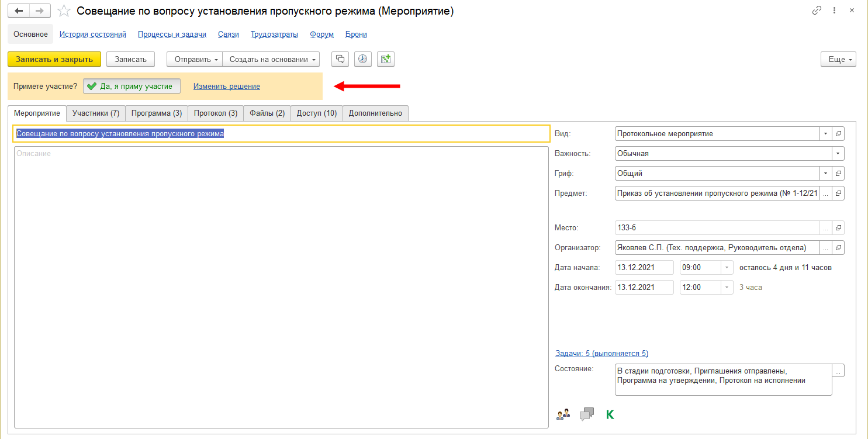
Task: Expand the Вид dropdown list
Action: pos(826,134)
